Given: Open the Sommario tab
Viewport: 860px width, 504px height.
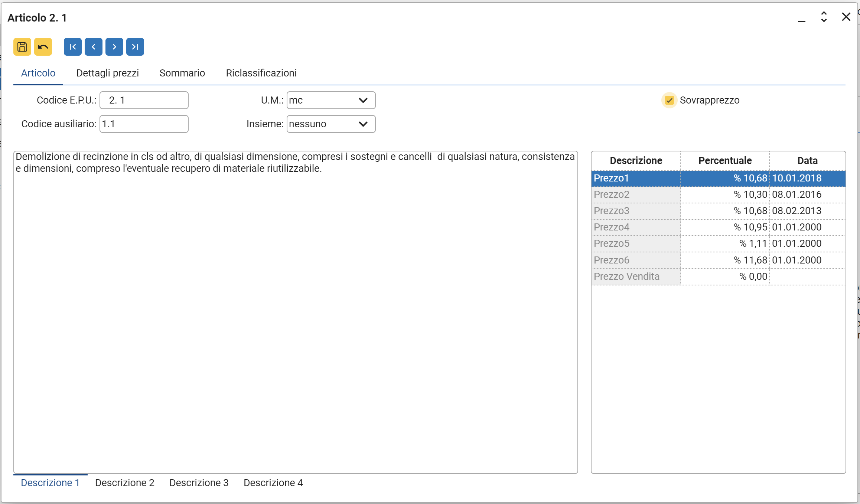Looking at the screenshot, I should [x=182, y=73].
